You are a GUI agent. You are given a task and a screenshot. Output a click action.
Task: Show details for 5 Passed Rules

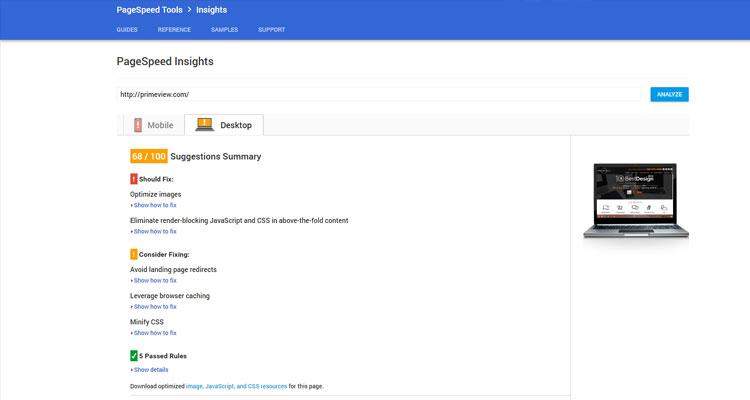click(150, 369)
